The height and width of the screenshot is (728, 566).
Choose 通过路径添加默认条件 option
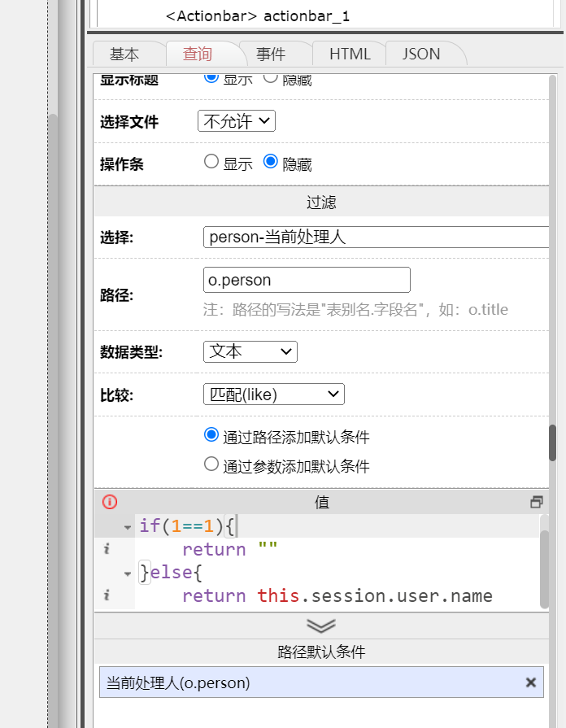pyautogui.click(x=211, y=435)
